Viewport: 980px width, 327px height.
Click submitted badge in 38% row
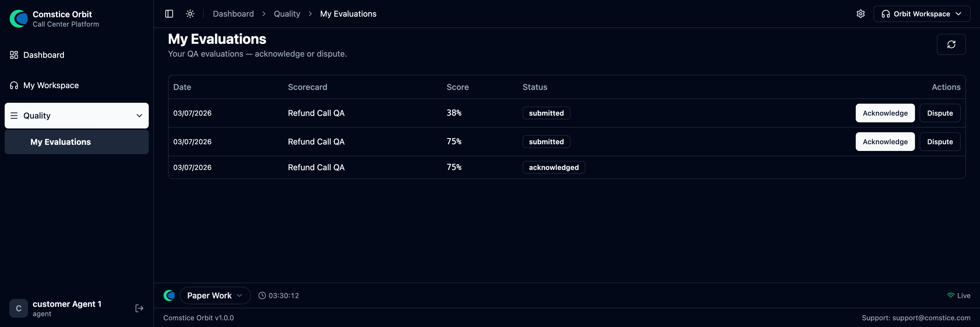pyautogui.click(x=546, y=113)
